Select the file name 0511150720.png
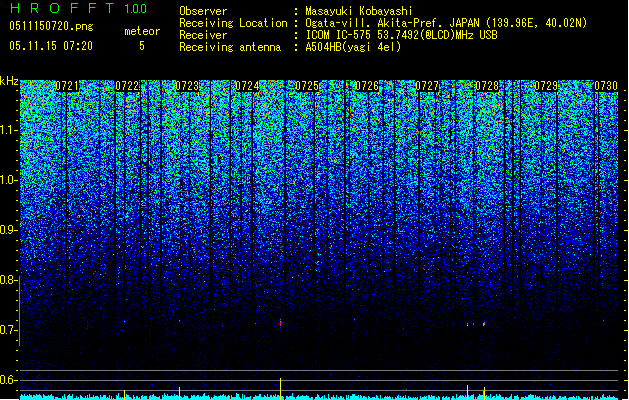The image size is (629, 400). coord(51,26)
